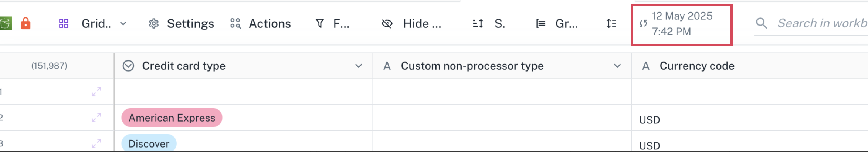Adjust row height with line-spacing icon
The width and height of the screenshot is (868, 152).
[611, 24]
